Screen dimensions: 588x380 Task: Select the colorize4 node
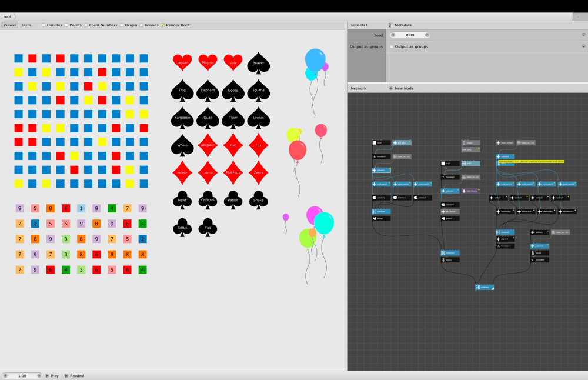point(450,205)
